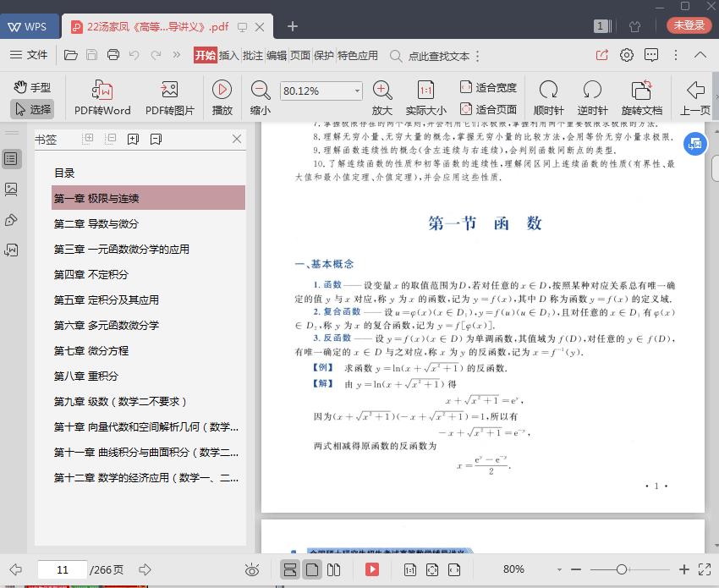
Task: Switch to the 页面 ribbon tab
Action: (x=300, y=56)
